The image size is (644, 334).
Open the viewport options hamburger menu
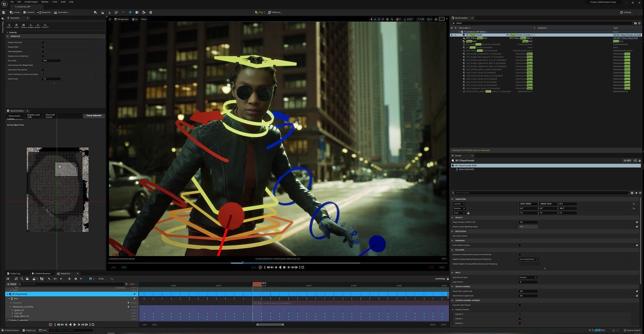(x=111, y=19)
